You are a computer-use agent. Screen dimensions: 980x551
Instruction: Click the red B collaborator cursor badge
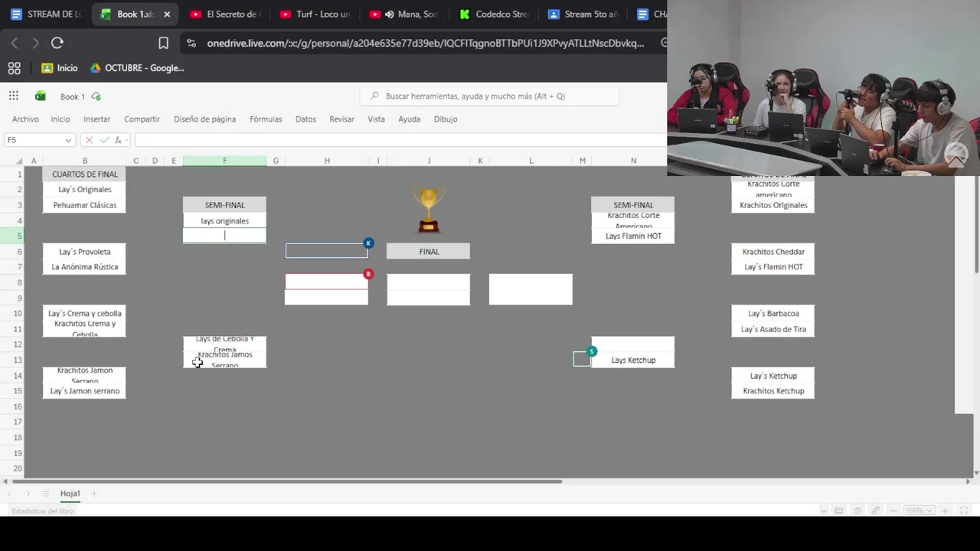pyautogui.click(x=368, y=274)
